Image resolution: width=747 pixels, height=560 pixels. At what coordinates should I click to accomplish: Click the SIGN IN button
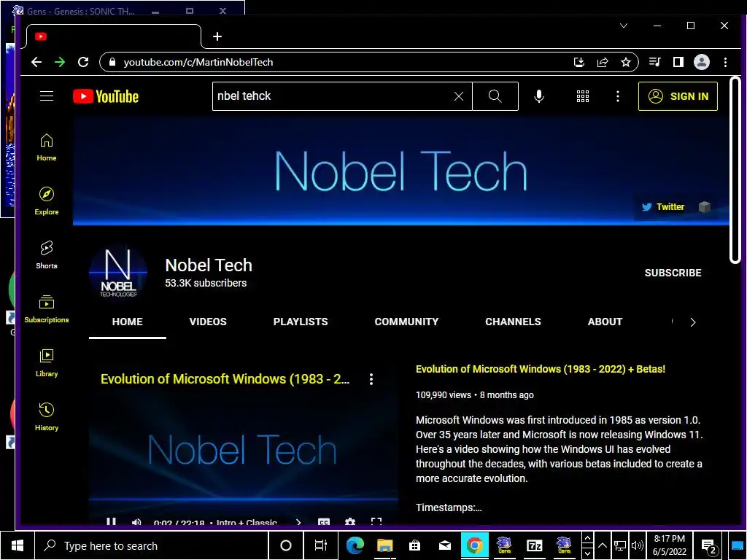pyautogui.click(x=678, y=96)
